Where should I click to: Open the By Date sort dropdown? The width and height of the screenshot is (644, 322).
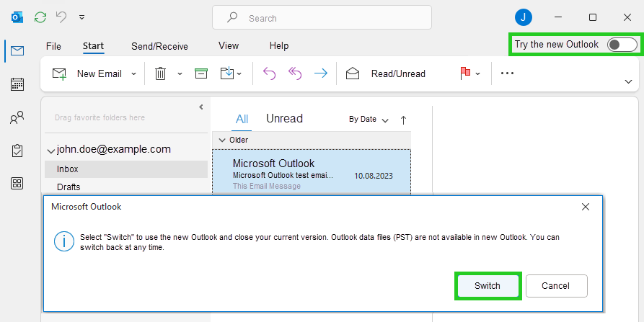[x=369, y=120]
